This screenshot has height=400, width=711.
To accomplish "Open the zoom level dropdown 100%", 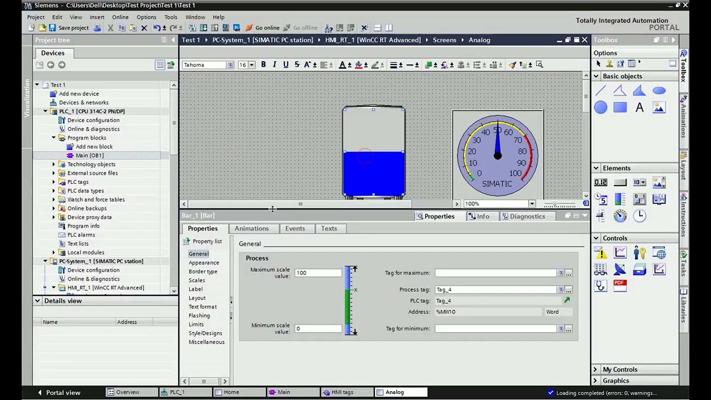I will point(532,204).
